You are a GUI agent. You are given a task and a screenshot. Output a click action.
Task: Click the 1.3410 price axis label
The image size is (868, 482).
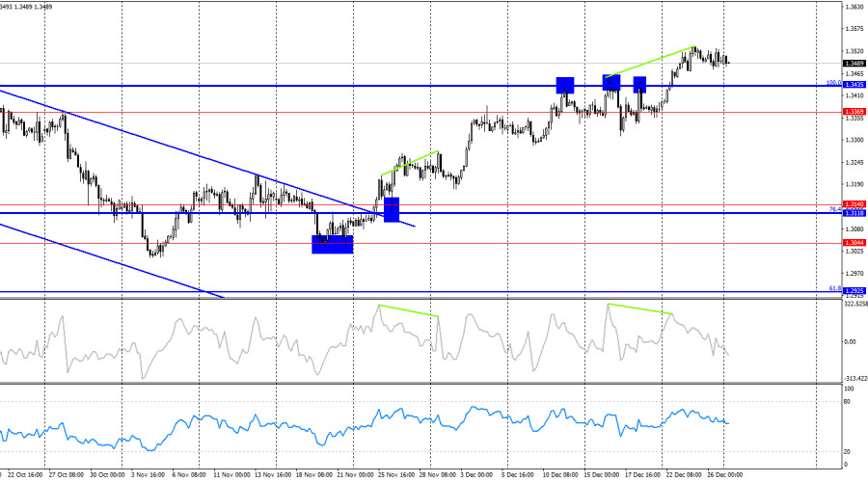(x=855, y=95)
